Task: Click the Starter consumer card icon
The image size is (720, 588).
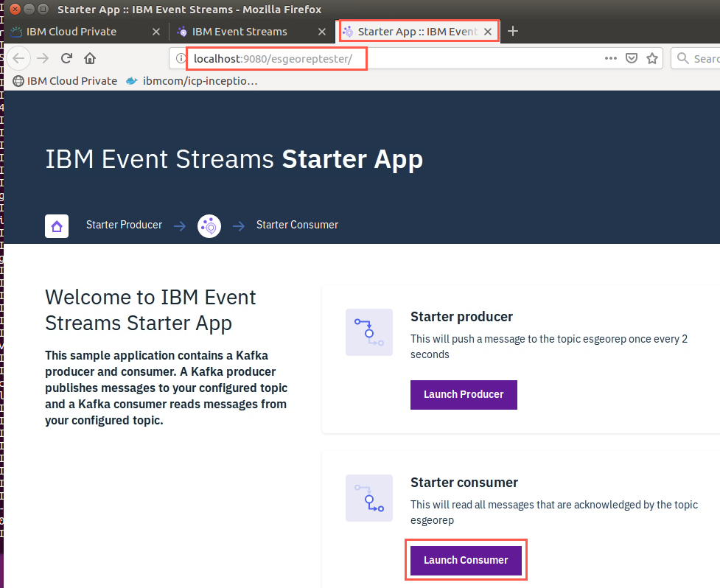Action: click(368, 498)
